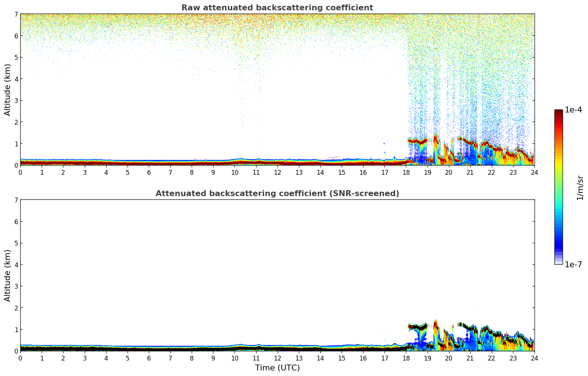
Task: Click the hour 6 tick on bottom plot
Action: pos(149,358)
